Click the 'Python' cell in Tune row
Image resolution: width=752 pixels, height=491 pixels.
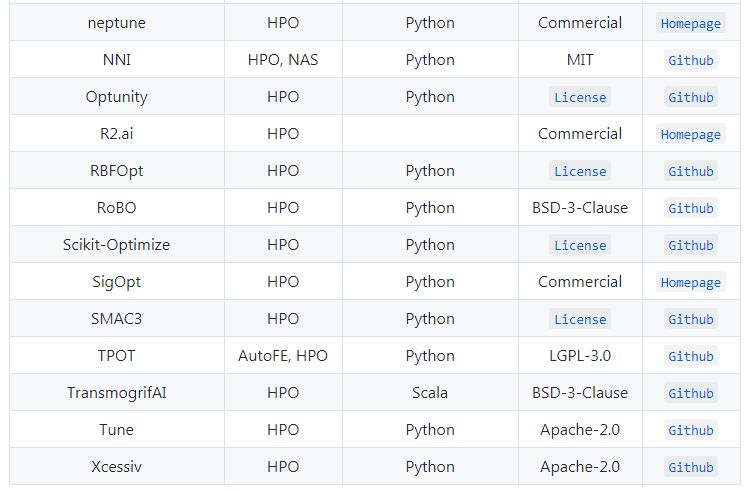pyautogui.click(x=430, y=429)
